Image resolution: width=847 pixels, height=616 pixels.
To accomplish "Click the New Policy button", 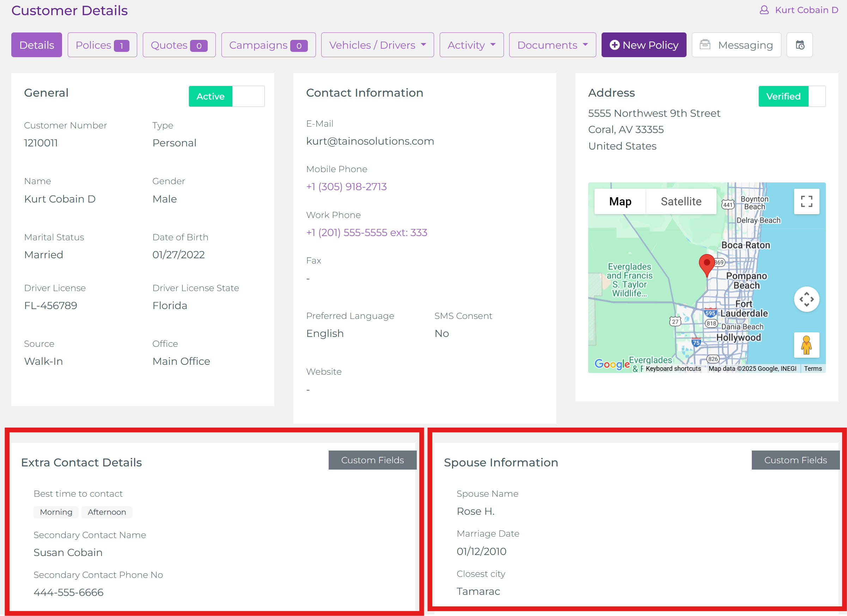I will pos(644,45).
